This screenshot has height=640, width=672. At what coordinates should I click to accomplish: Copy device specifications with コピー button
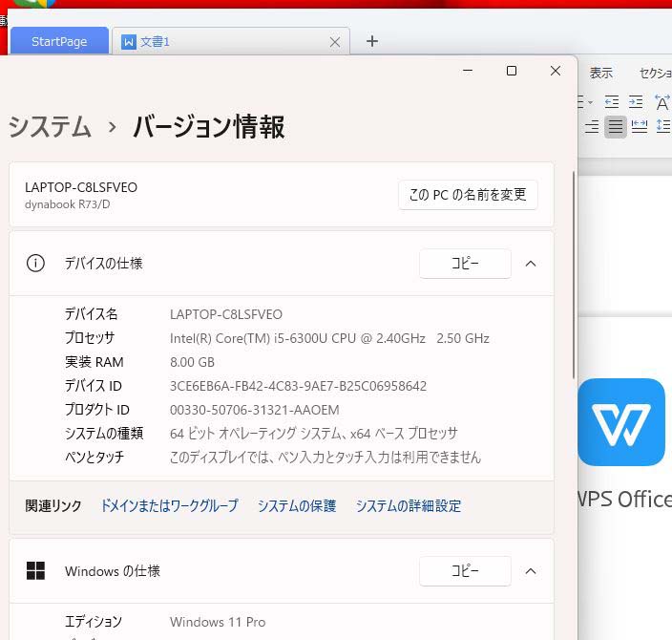click(465, 264)
